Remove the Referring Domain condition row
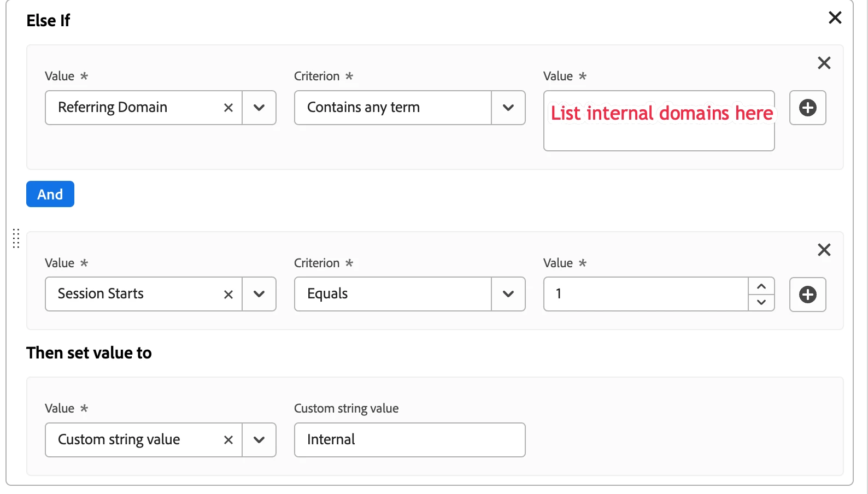 (824, 63)
